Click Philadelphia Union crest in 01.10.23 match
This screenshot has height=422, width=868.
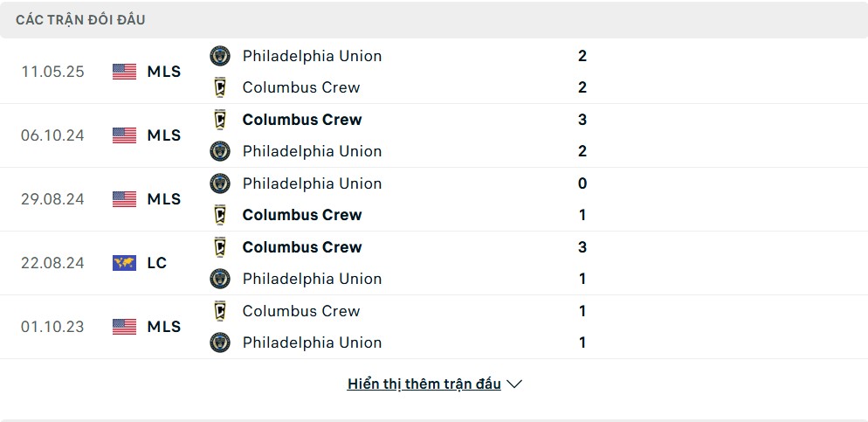(220, 342)
